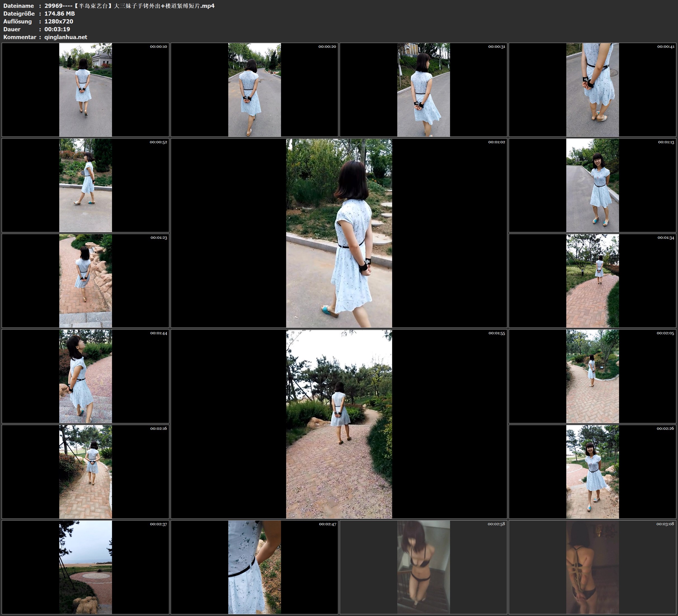The height and width of the screenshot is (616, 678).
Task: Click the Dauer value 00:03:19
Action: click(x=57, y=29)
